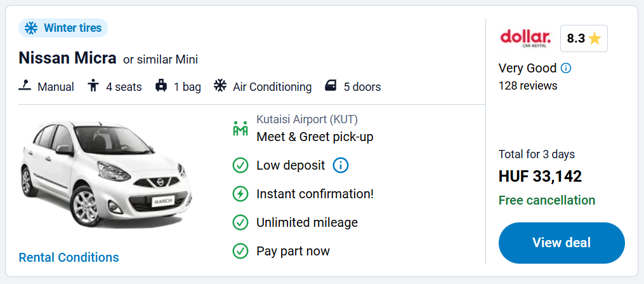Click the Unlimited mileage checkmark icon
This screenshot has height=284, width=644.
click(240, 222)
